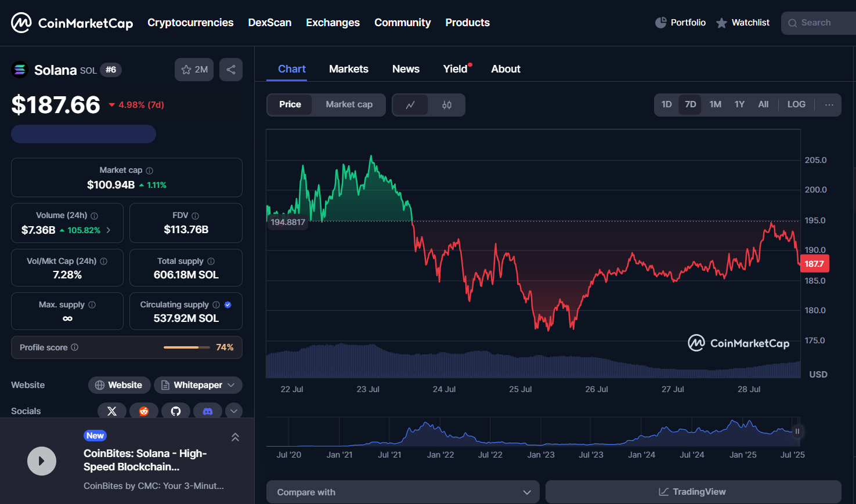Click the 194.8817 reference price label
This screenshot has height=504, width=856.
point(288,222)
